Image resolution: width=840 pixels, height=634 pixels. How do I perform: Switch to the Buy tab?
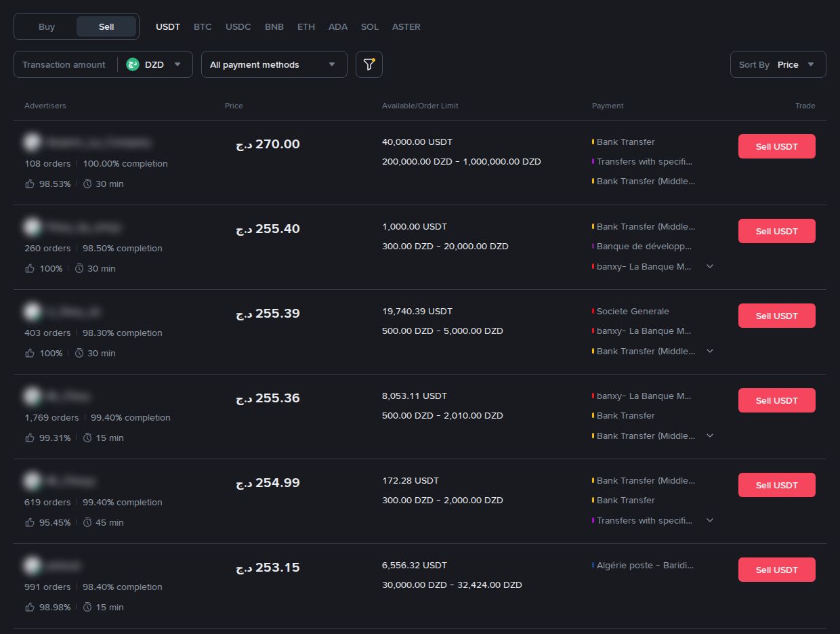[x=47, y=27]
